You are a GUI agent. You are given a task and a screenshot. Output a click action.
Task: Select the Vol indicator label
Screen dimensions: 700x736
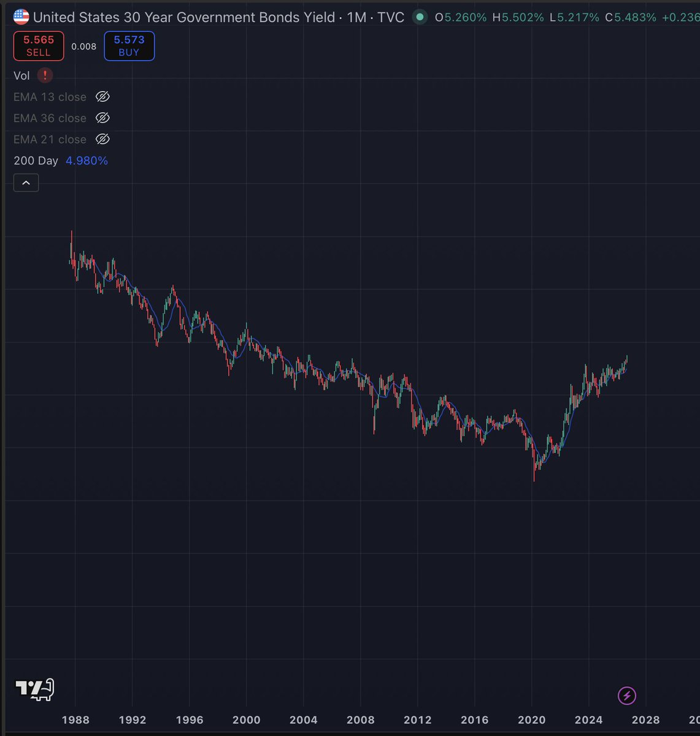21,75
